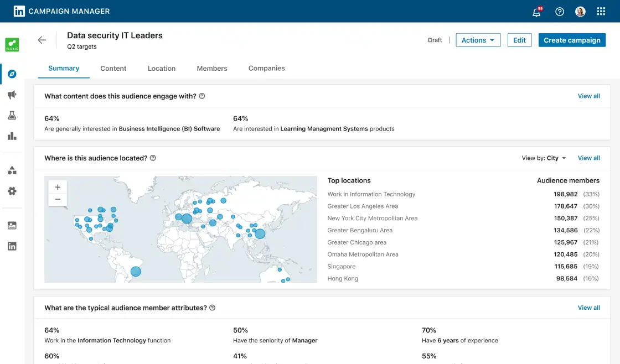Open the Assets shapes icon in sidebar
The height and width of the screenshot is (364, 620).
12,171
